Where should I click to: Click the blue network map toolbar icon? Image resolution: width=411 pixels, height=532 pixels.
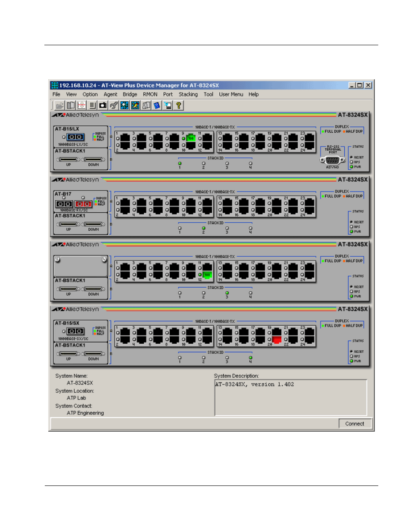tap(125, 105)
